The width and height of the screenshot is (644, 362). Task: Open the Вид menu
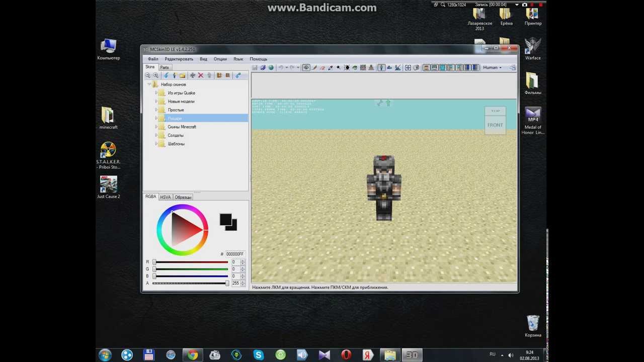click(203, 59)
